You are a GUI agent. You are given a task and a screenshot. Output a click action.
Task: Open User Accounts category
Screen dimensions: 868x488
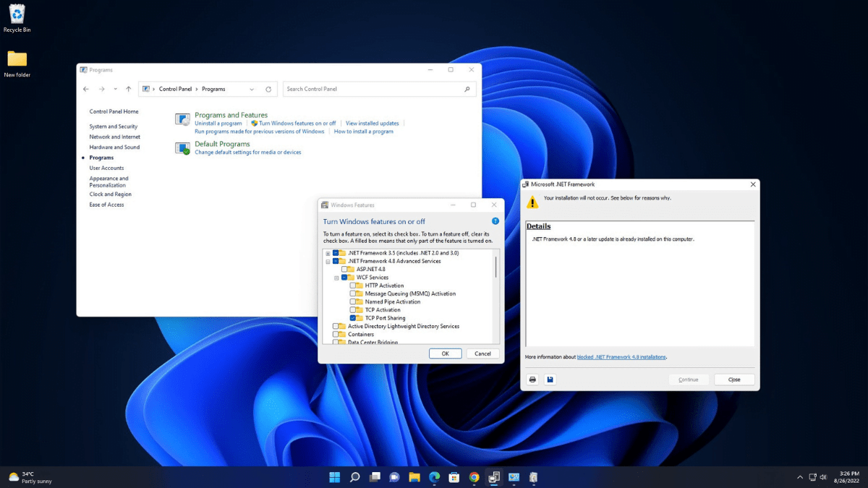pos(107,168)
